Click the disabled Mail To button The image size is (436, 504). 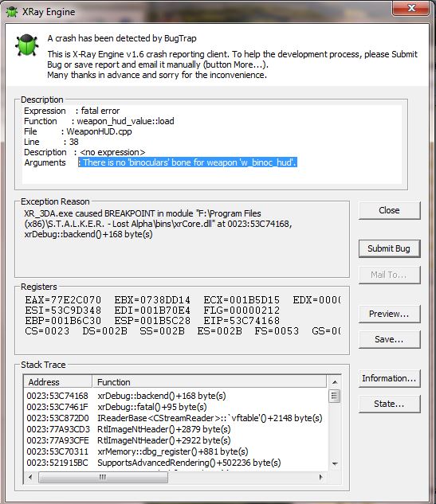click(389, 275)
